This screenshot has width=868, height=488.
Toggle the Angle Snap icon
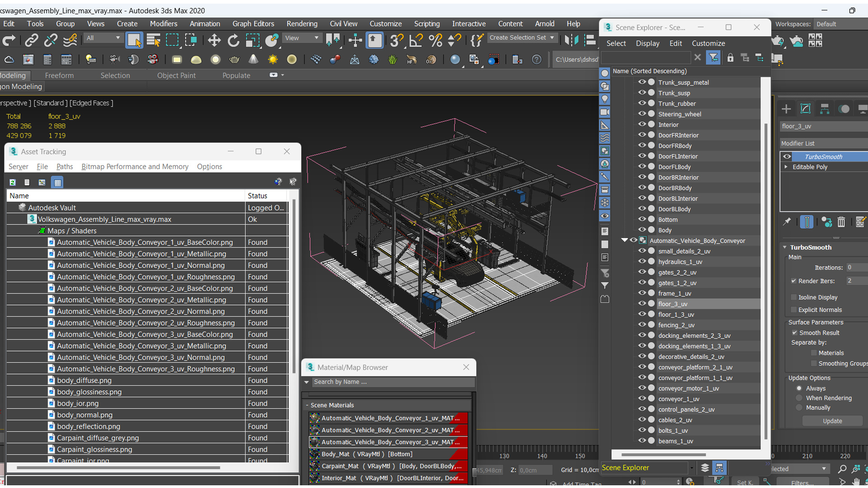click(x=415, y=41)
